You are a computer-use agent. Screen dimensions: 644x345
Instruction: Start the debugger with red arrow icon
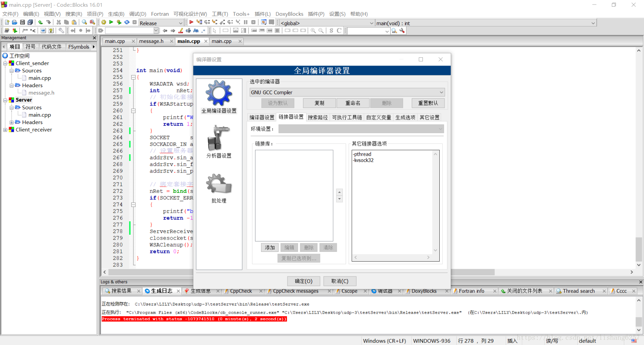191,22
